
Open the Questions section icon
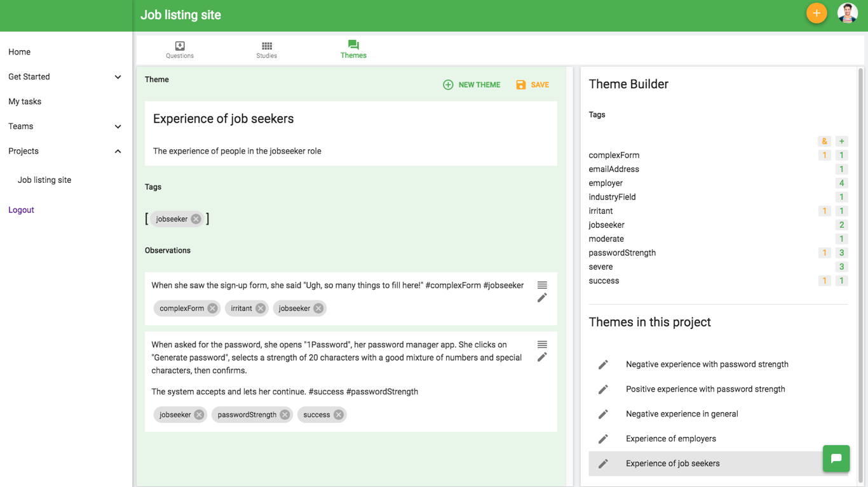(x=180, y=46)
